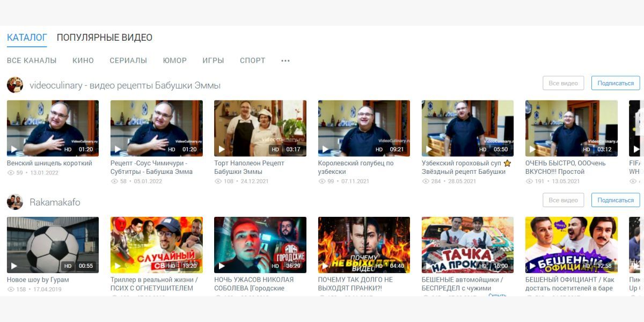Viewport: 644px width, 322px height.
Task: Open the videoculinary channel avatar
Action: (15, 85)
